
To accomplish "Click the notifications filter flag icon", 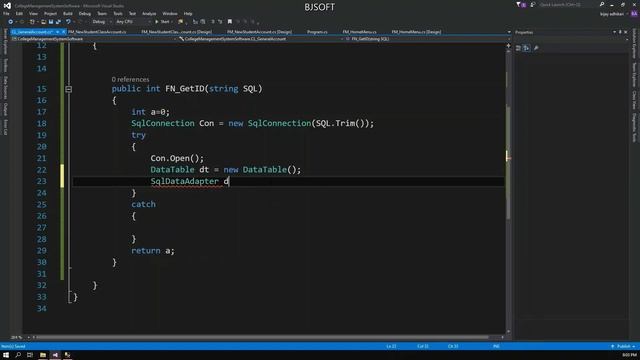I will point(518,4).
